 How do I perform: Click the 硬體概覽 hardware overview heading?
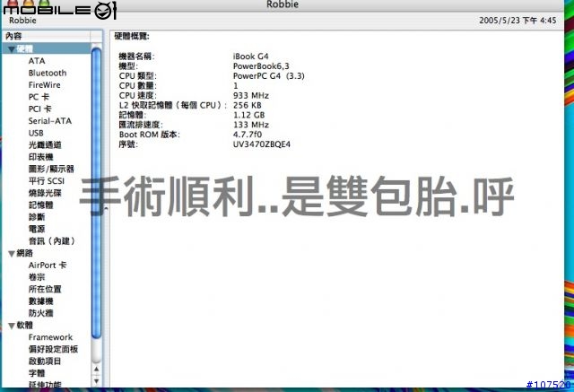(x=132, y=36)
